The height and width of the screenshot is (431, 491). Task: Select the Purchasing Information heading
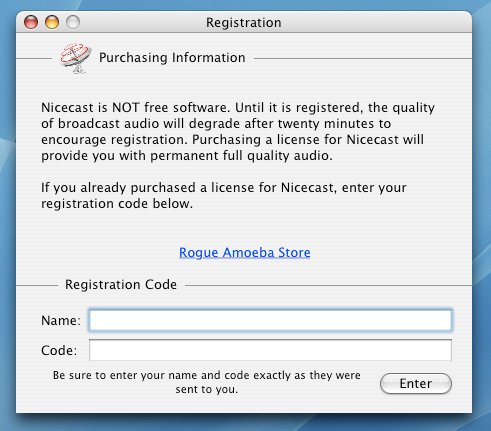coord(172,58)
